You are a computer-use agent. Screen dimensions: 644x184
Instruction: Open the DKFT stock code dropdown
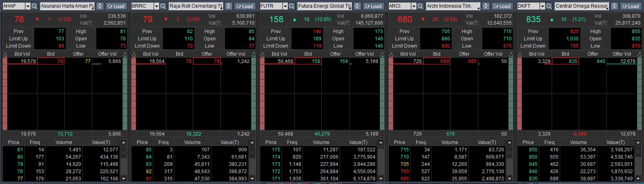tap(542, 6)
